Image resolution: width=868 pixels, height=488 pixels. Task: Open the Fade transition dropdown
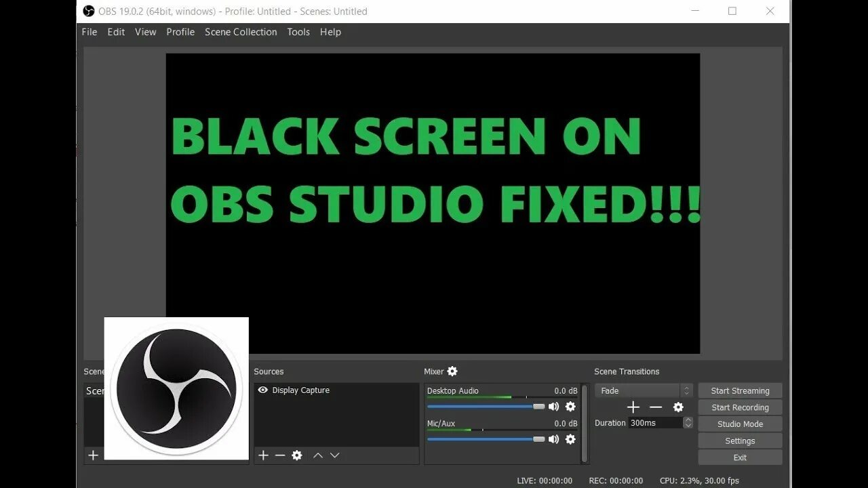[644, 390]
